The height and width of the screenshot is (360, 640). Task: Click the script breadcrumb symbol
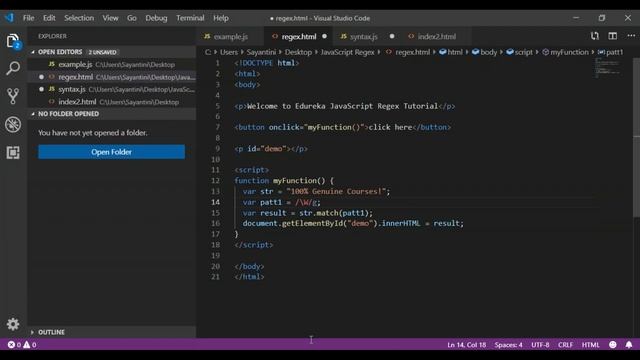tap(519, 52)
